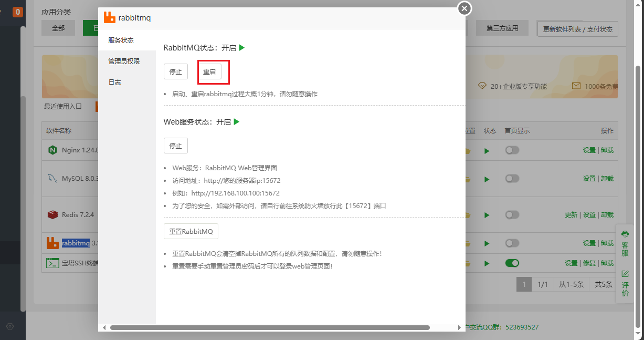Toggle 首页显示 for the Nginx row
644x340 pixels.
tap(512, 150)
